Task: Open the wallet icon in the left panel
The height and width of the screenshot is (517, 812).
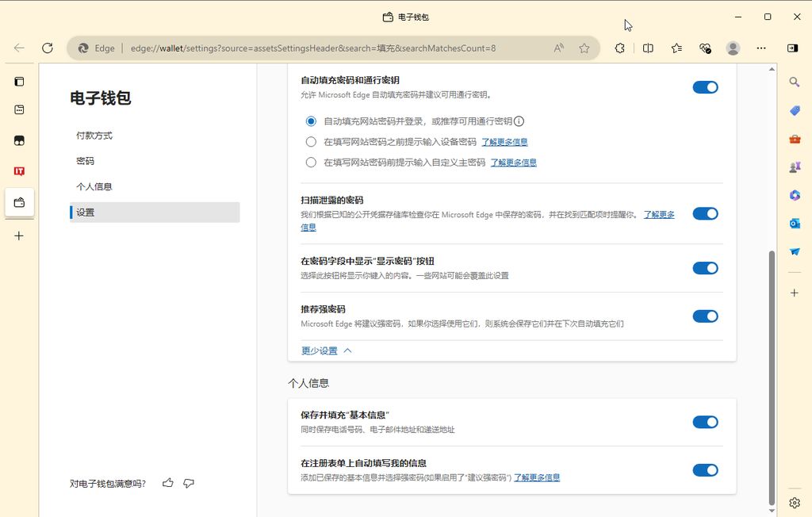Action: (x=19, y=202)
